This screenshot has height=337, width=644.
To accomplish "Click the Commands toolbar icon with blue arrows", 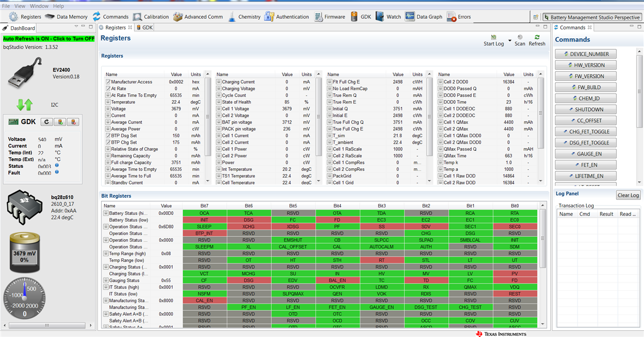I will (97, 17).
